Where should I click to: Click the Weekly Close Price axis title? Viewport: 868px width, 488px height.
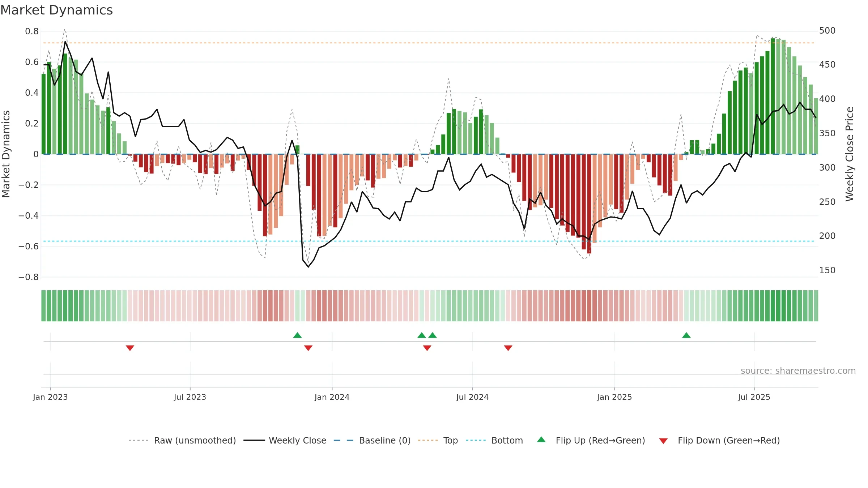click(x=850, y=154)
